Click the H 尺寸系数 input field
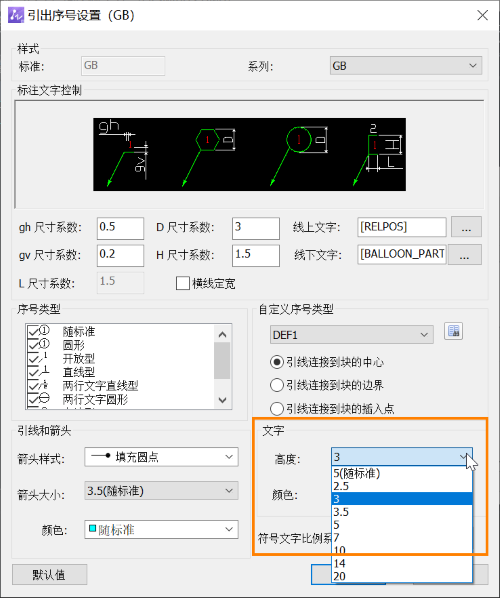This screenshot has width=500, height=598. [x=256, y=255]
